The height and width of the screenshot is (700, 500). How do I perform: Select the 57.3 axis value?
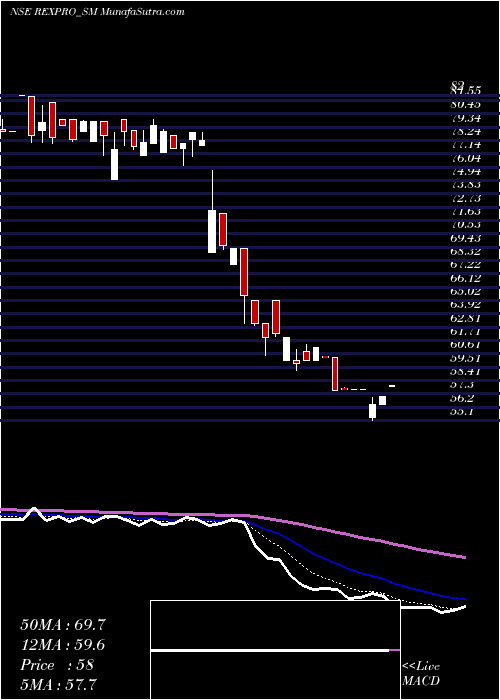coord(462,385)
